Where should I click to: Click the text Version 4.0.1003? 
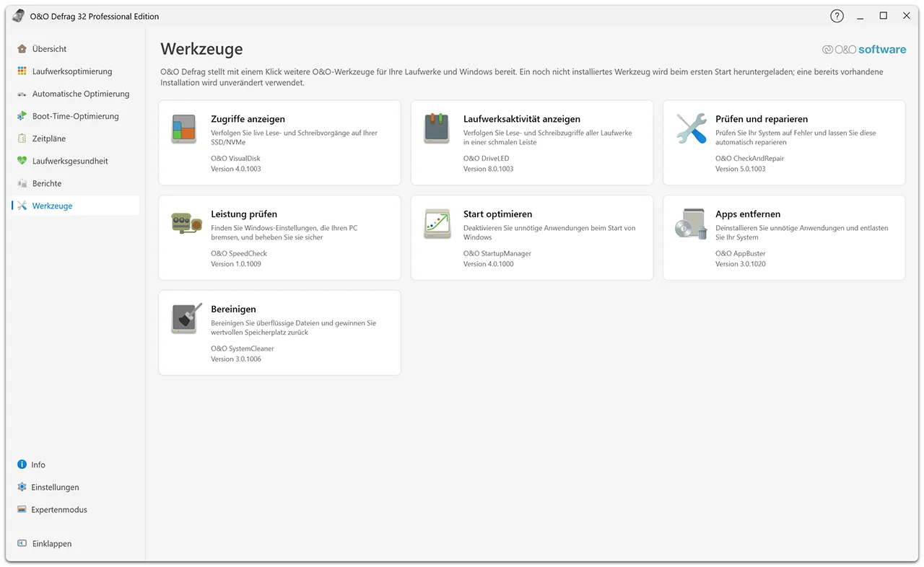pos(236,169)
